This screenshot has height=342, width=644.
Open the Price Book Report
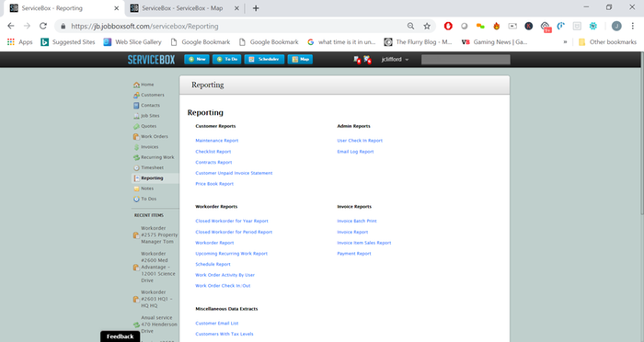pos(214,184)
